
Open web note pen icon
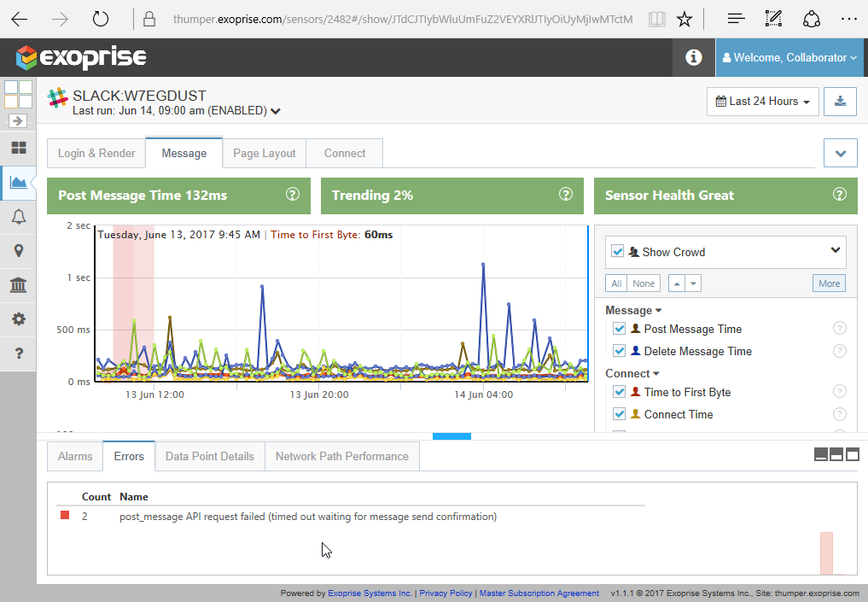click(773, 20)
